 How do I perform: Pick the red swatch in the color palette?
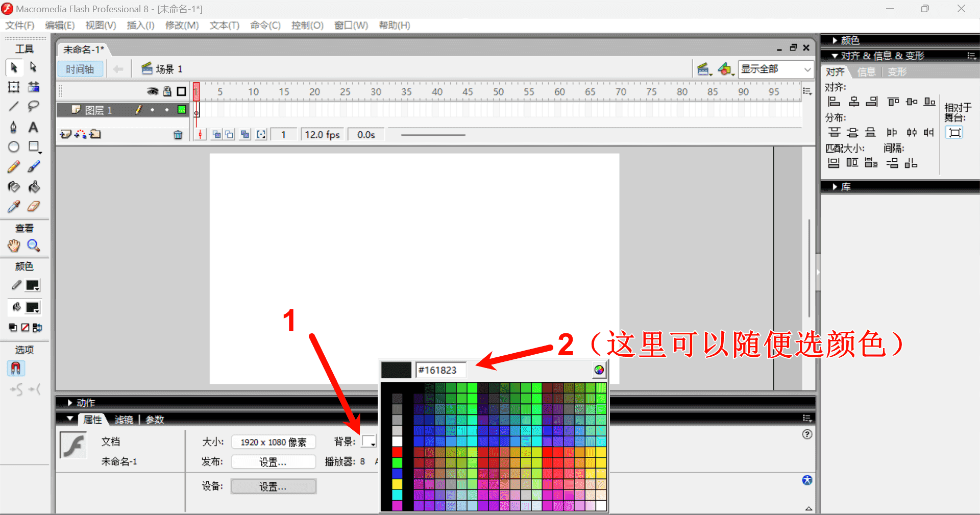[397, 452]
